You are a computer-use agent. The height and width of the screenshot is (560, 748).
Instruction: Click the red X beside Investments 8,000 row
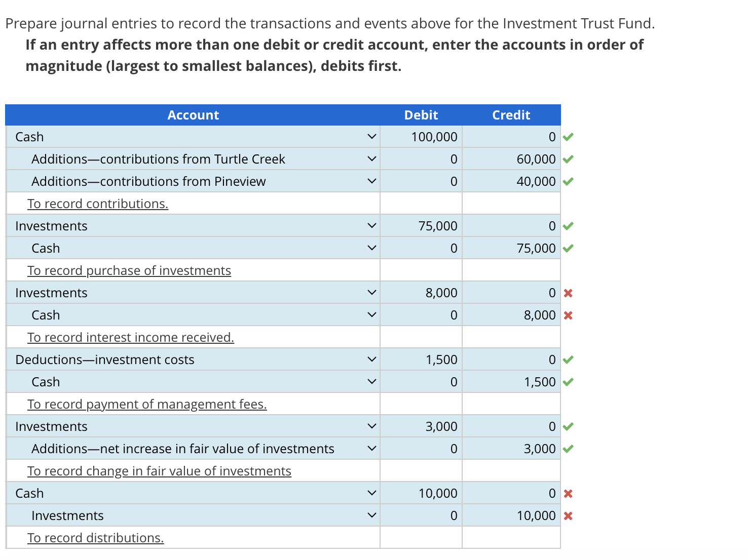(x=568, y=293)
